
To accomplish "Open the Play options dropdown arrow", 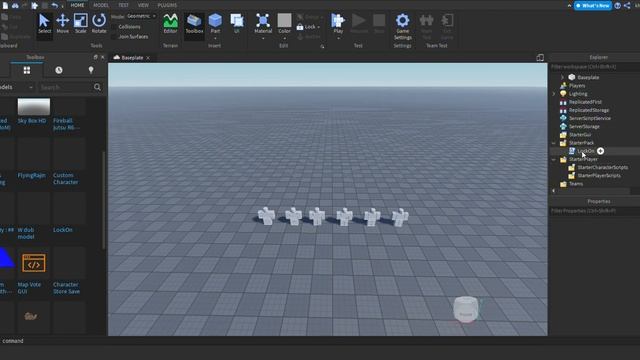I will 338,38.
